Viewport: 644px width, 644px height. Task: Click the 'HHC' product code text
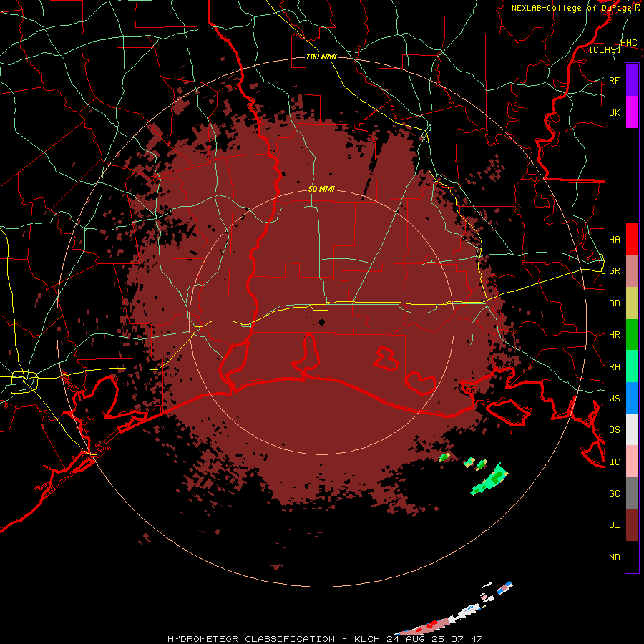pyautogui.click(x=628, y=43)
